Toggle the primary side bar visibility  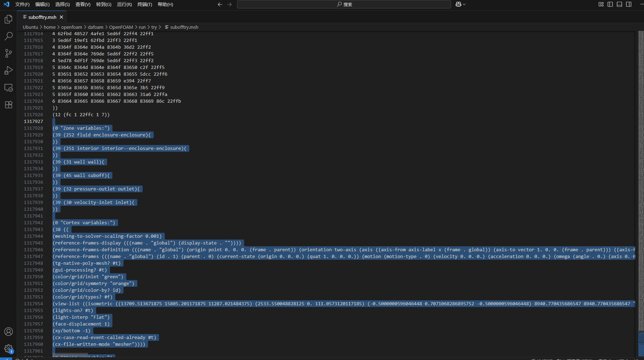point(610,4)
